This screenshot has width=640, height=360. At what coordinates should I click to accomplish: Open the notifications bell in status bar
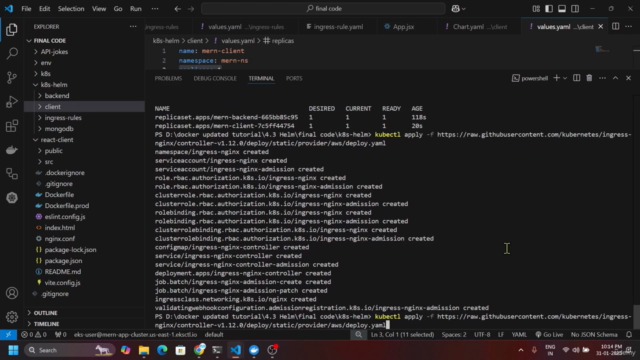tap(629, 335)
